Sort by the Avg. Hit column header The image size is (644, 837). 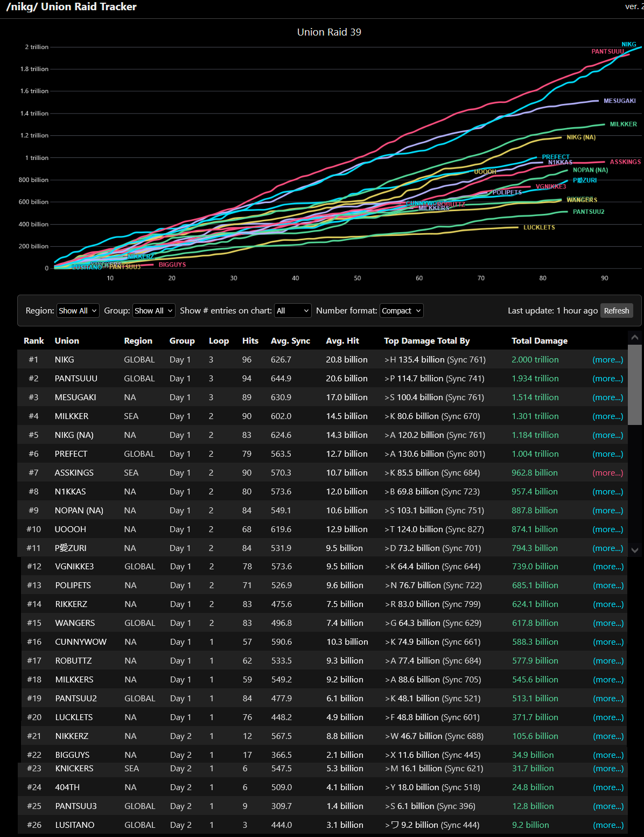tap(342, 341)
